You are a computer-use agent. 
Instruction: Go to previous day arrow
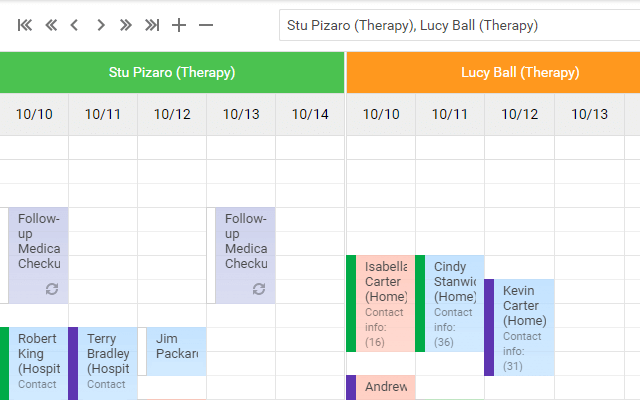pos(75,25)
